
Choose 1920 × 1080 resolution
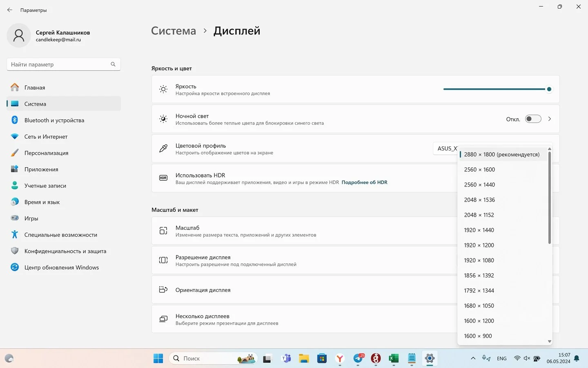pyautogui.click(x=503, y=260)
